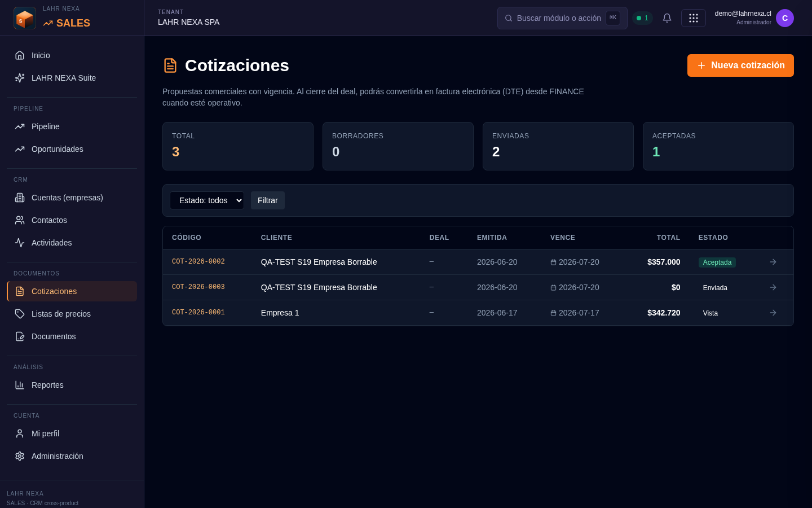Viewport: 812px width, 508px height.
Task: Click the demo@lahrnexa.cl account label
Action: coord(743,14)
